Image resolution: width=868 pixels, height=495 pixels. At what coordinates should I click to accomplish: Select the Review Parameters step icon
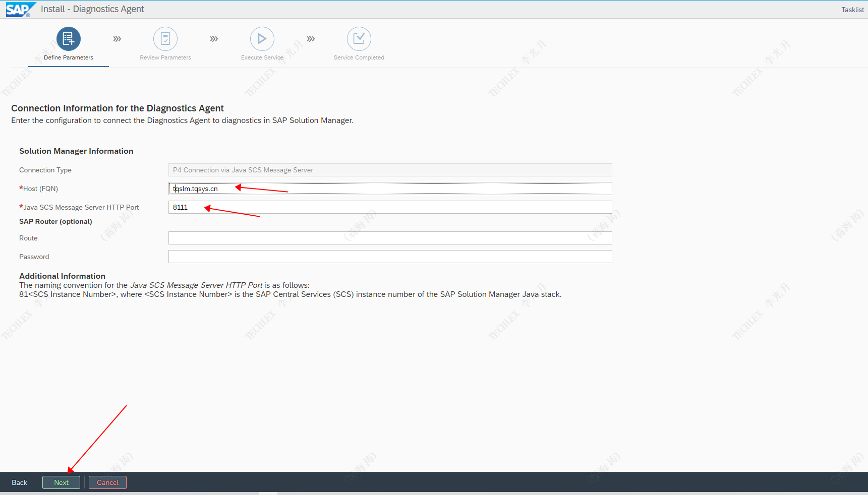click(165, 39)
